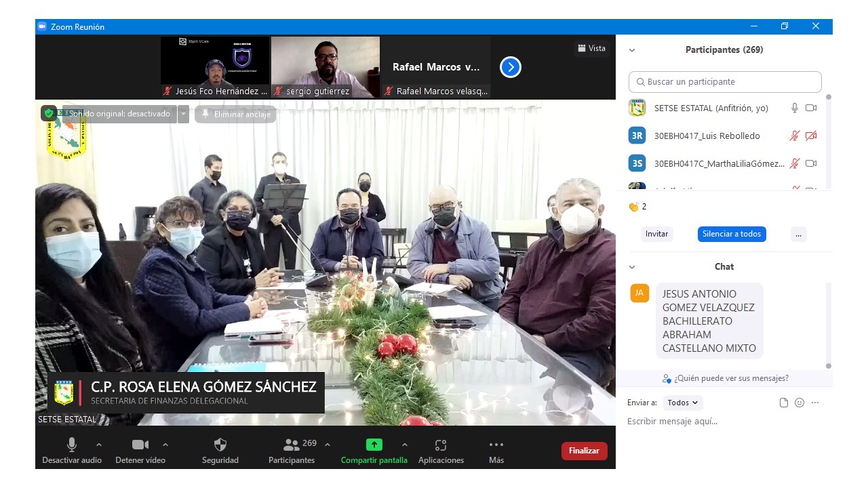This screenshot has width=868, height=488.
Task: Click the 3R avatar of Luis Rebolledo
Action: [x=637, y=136]
